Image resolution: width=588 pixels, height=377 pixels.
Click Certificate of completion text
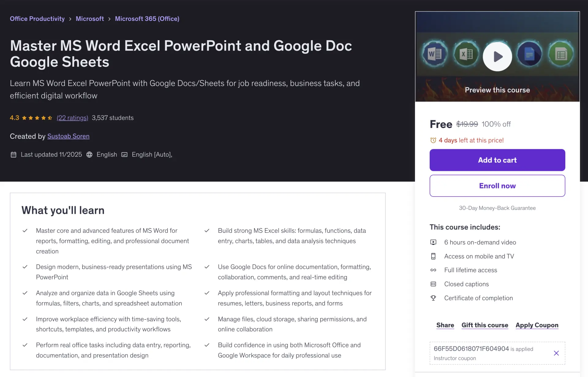point(478,298)
